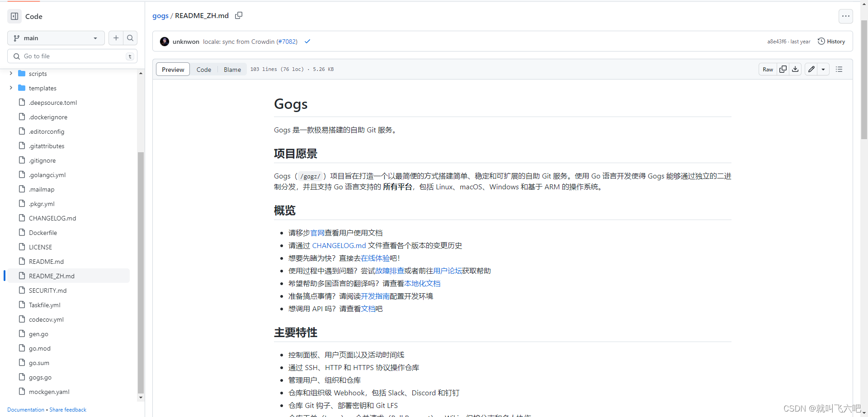Open the file search magnifier icon
868x417 pixels.
click(130, 38)
